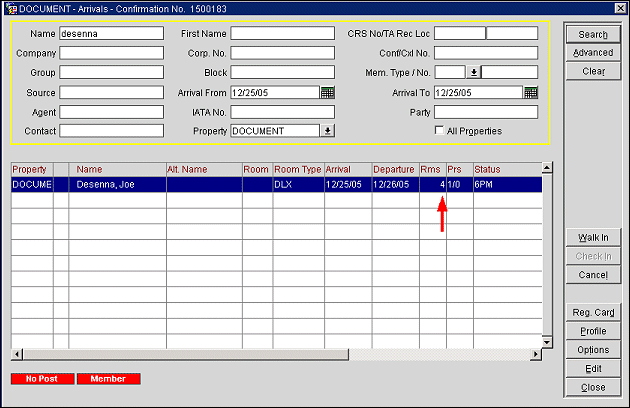
Task: Edit the selected reservation
Action: pyautogui.click(x=592, y=368)
